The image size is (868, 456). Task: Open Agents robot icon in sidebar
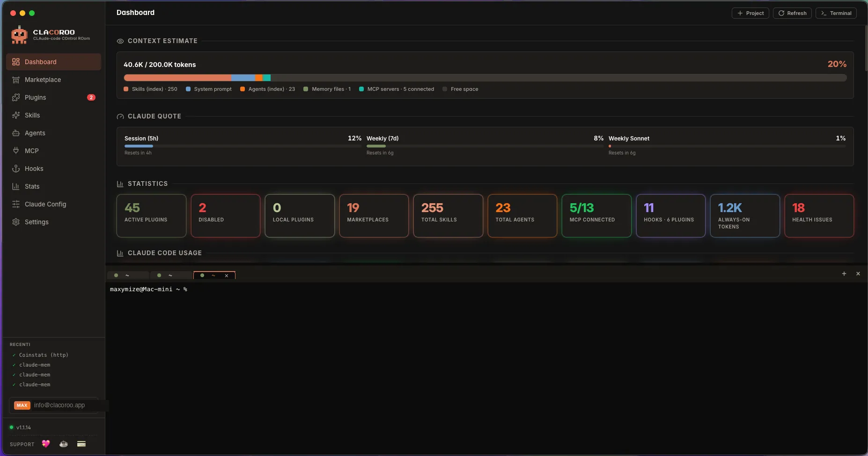pos(16,133)
